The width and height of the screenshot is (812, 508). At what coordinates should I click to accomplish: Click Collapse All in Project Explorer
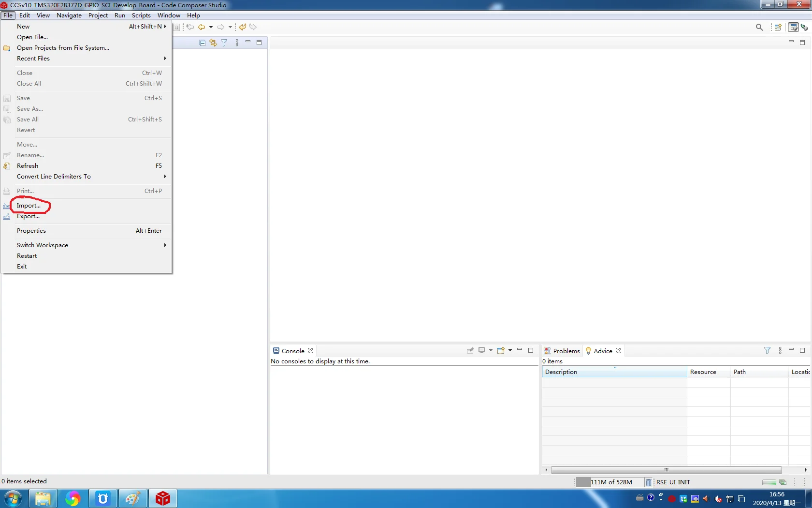click(202, 43)
